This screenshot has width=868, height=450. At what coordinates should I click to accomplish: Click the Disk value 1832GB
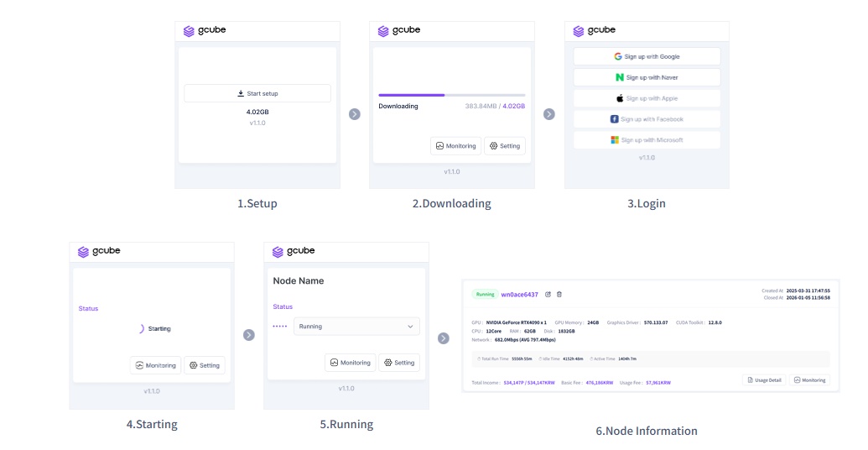(x=566, y=332)
